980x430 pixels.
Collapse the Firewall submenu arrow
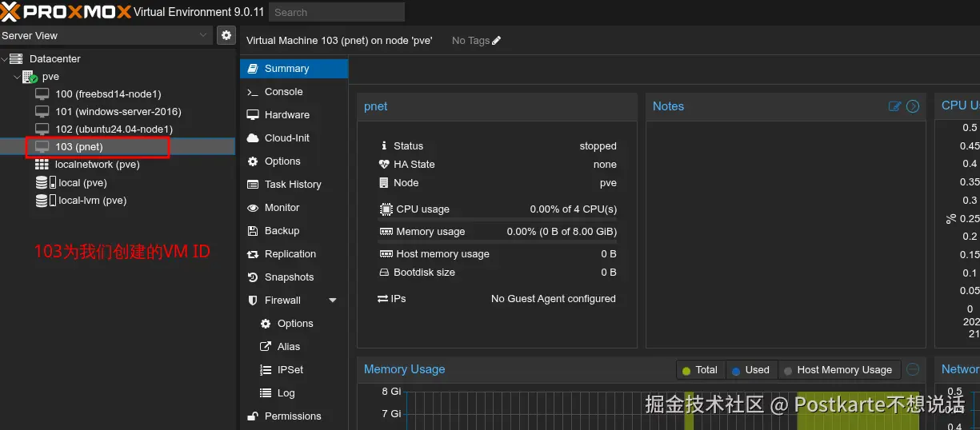[333, 301]
